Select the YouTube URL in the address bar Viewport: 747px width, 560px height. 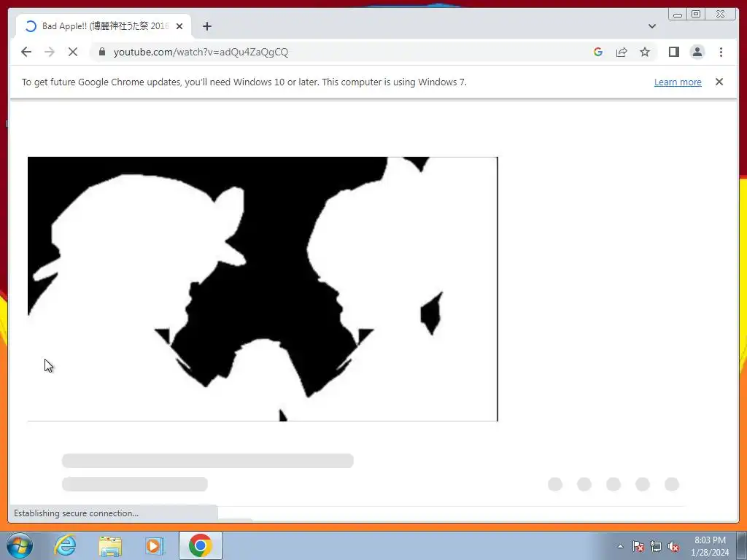coord(201,52)
